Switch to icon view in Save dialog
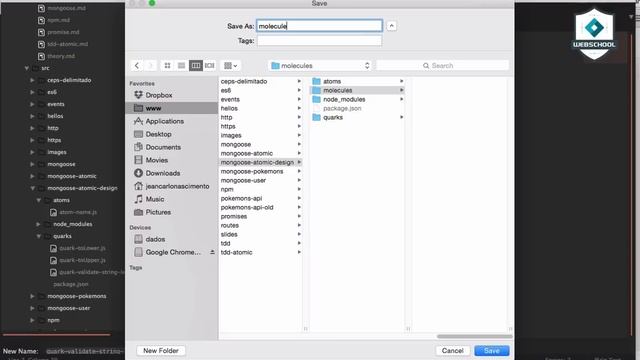640x360 pixels. [167, 65]
